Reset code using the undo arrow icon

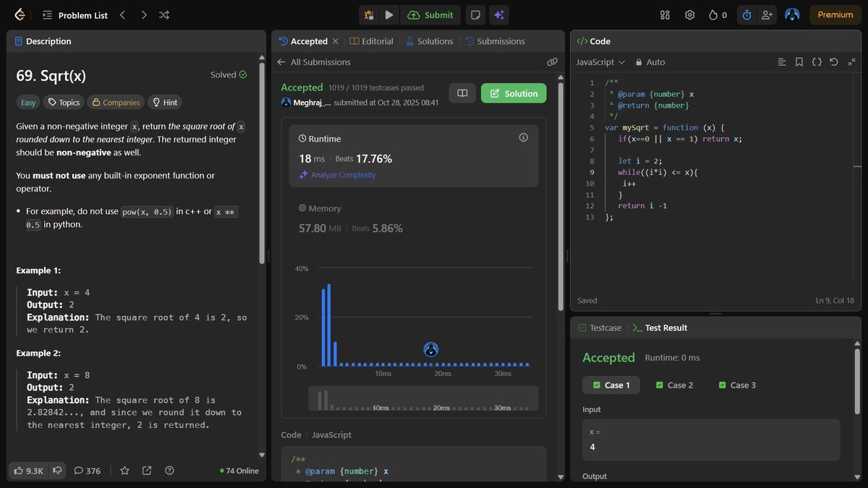(x=833, y=62)
